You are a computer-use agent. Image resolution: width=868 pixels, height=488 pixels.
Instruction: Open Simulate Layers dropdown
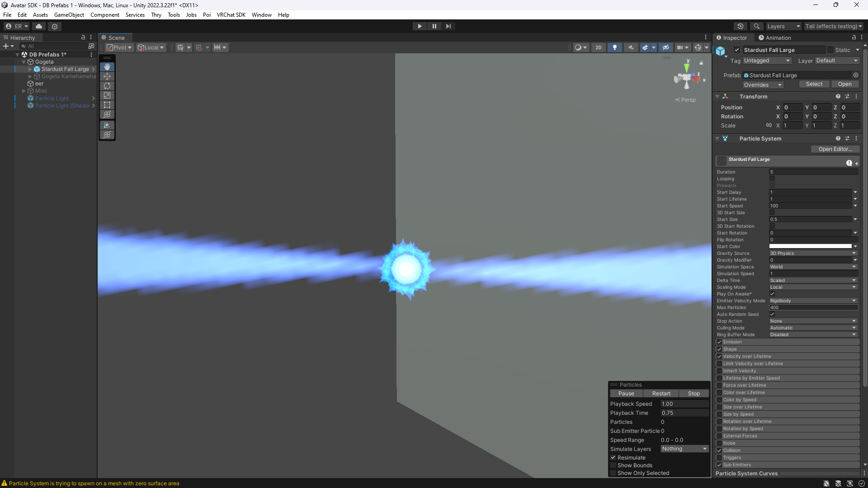[x=684, y=449]
